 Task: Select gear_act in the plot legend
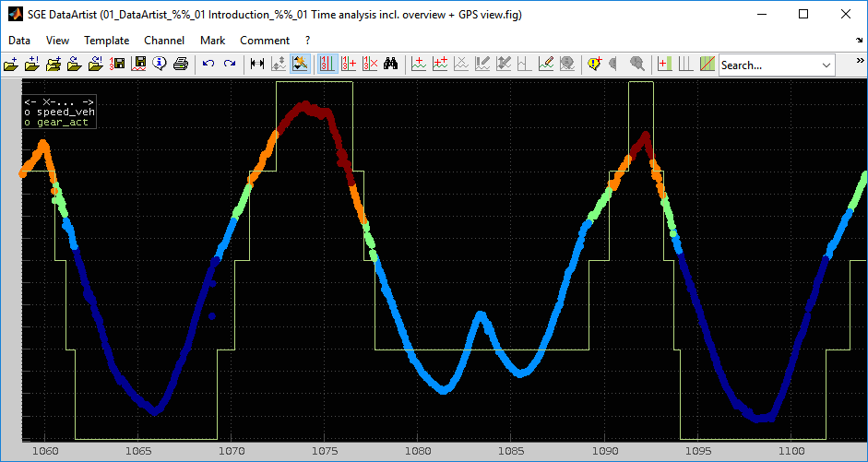click(x=63, y=123)
